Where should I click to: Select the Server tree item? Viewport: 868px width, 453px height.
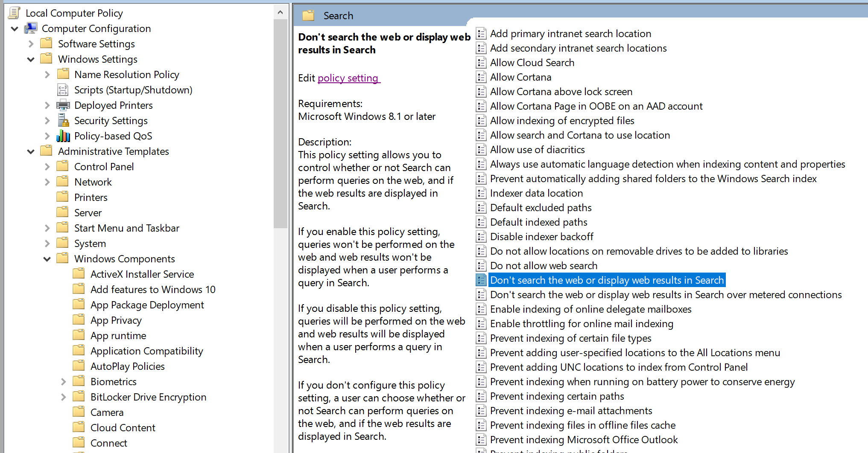pos(88,213)
